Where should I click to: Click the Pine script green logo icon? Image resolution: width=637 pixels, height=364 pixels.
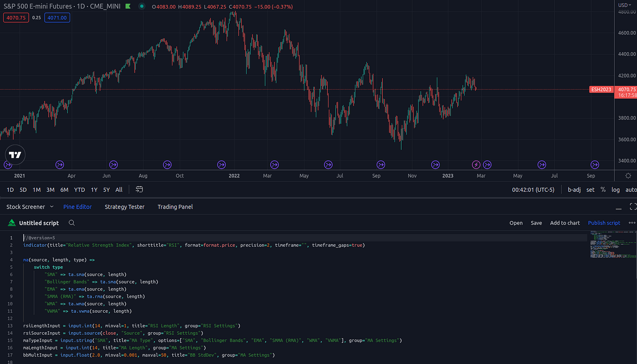point(11,223)
